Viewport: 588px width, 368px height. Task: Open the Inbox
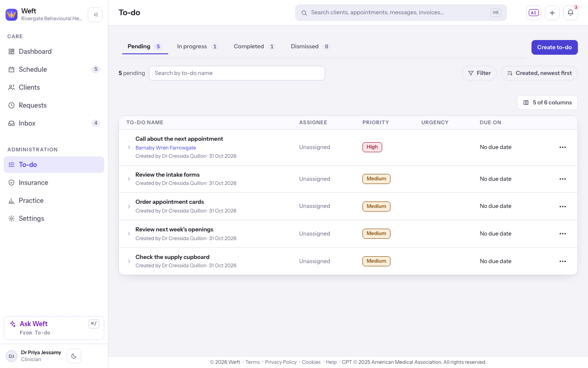tap(54, 123)
